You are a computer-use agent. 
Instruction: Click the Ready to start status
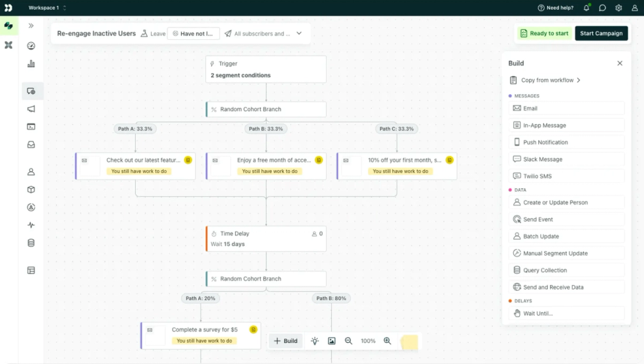(545, 33)
